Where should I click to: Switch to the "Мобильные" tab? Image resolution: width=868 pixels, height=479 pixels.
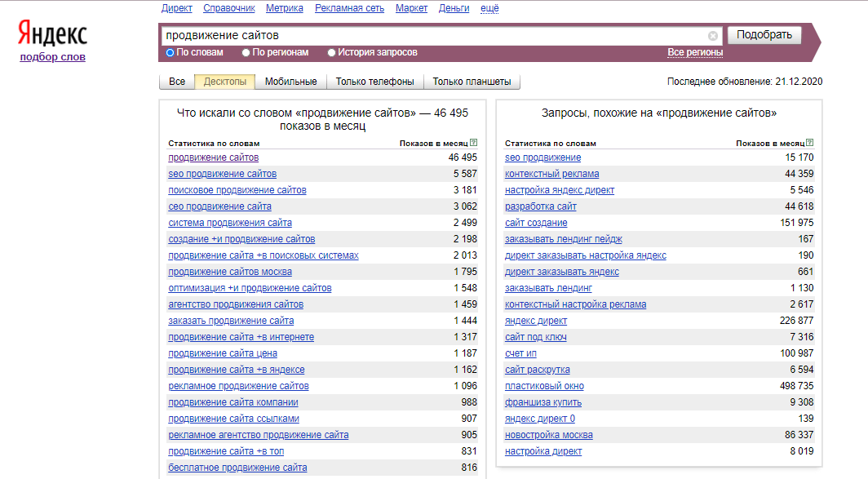[x=291, y=82]
